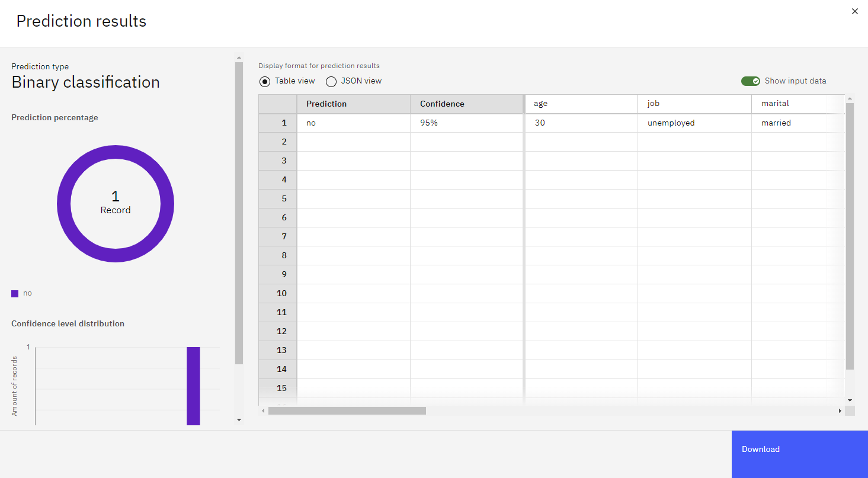Click the purple donut chart ring
Image resolution: width=868 pixels, height=478 pixels.
tap(116, 152)
